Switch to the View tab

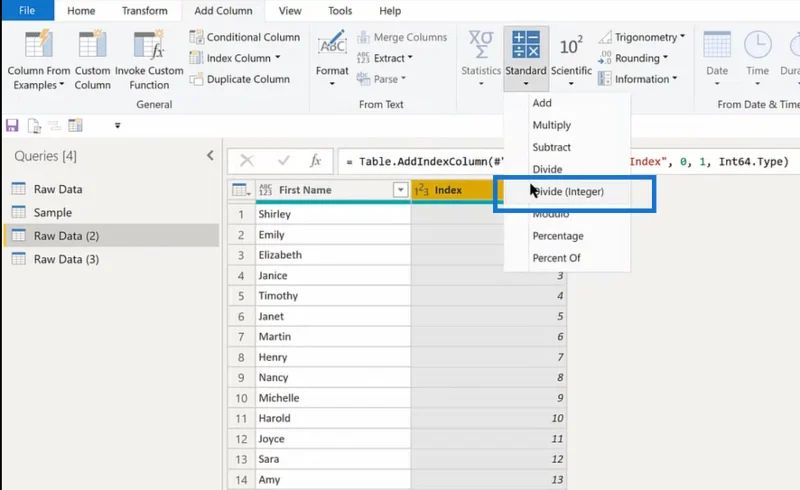pos(290,11)
